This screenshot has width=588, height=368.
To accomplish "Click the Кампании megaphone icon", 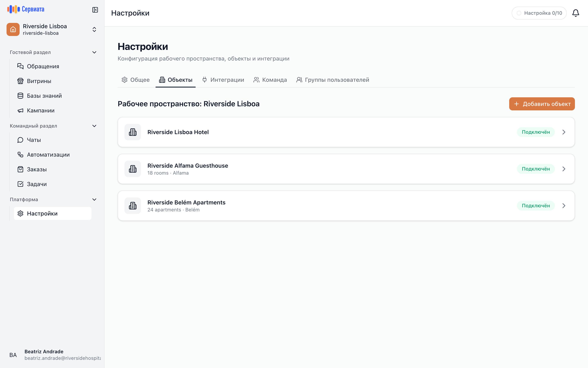I will tap(20, 110).
